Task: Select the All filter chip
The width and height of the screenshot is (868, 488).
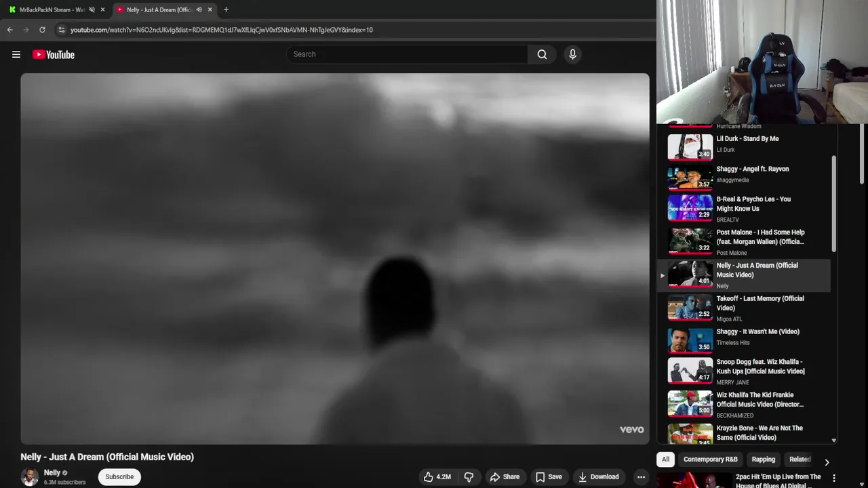Action: pyautogui.click(x=665, y=460)
